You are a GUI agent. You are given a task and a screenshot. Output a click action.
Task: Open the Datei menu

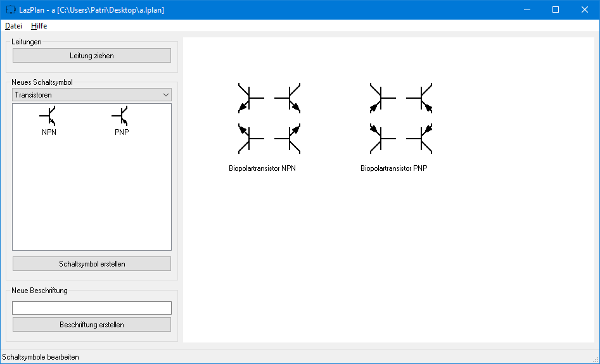click(13, 26)
